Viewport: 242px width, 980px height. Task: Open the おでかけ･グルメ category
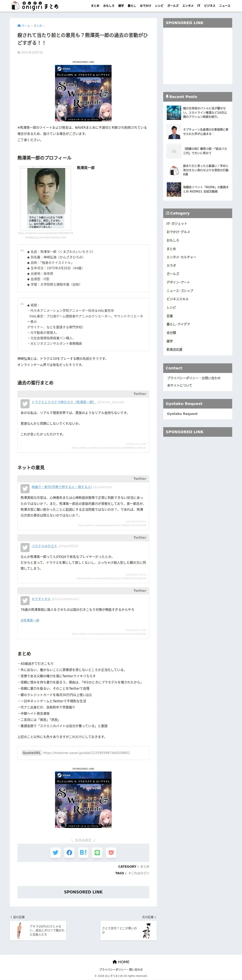(x=178, y=232)
